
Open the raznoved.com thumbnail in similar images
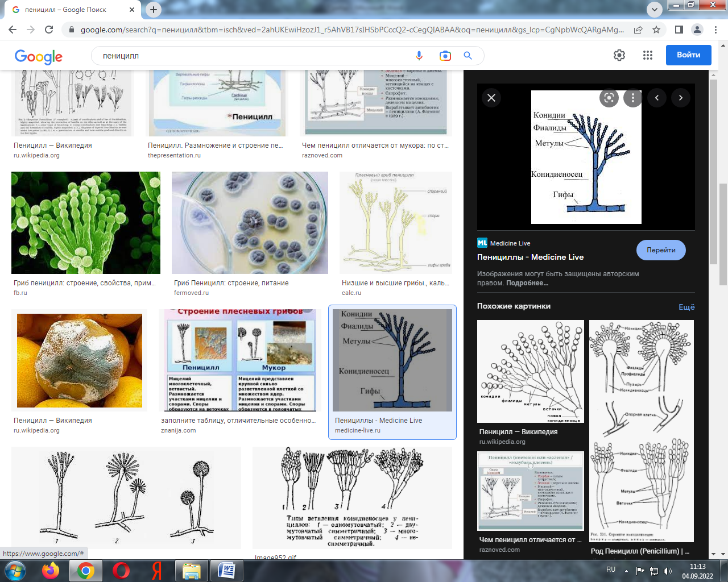531,491
